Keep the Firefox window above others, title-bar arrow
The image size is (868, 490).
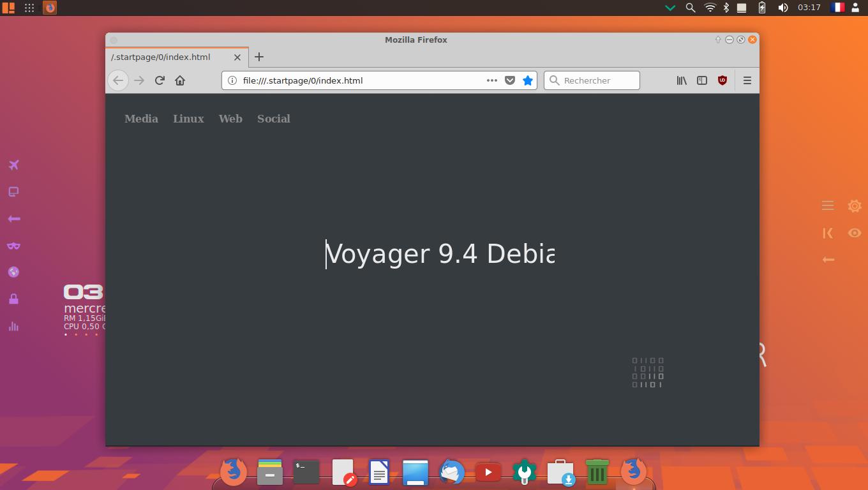pos(718,40)
